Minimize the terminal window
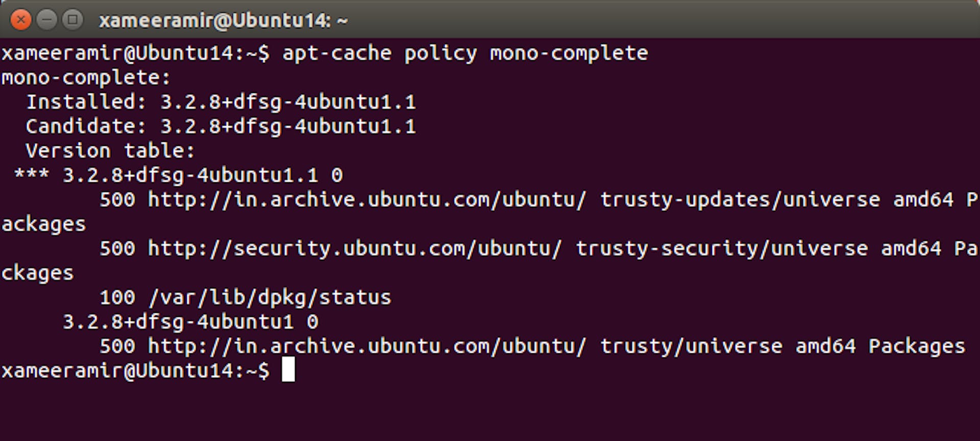This screenshot has width=980, height=441. (46, 20)
